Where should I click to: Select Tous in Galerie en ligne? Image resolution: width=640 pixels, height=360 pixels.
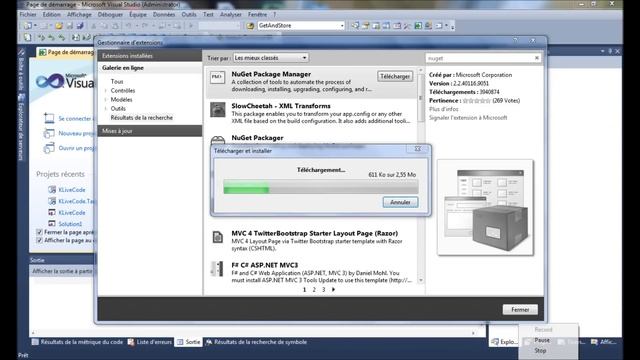coord(117,82)
